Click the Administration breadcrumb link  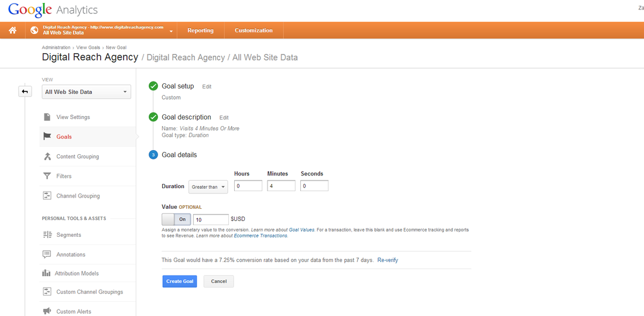tap(56, 47)
